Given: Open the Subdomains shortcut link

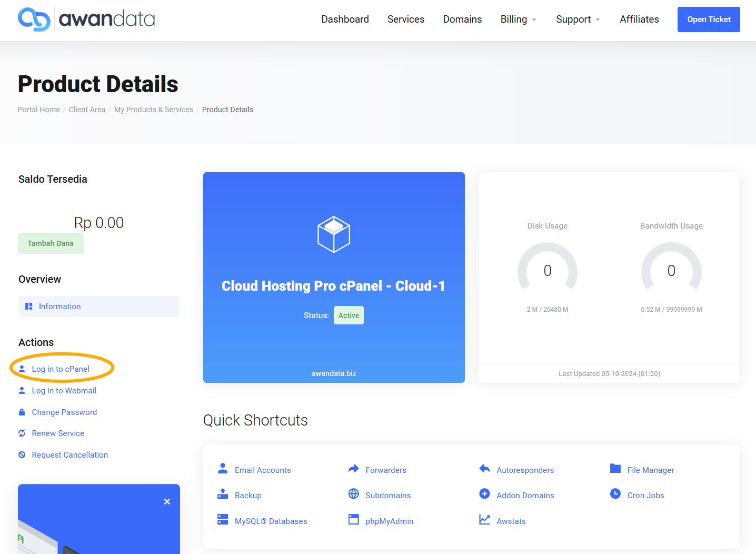Looking at the screenshot, I should click(388, 496).
